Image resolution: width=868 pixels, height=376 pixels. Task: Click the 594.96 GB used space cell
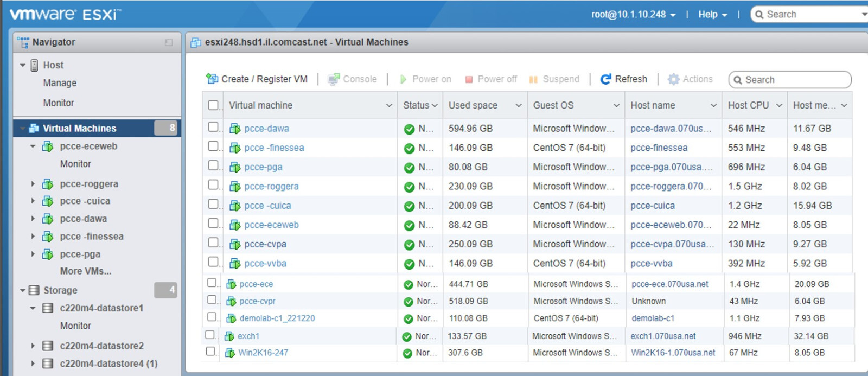(x=470, y=129)
